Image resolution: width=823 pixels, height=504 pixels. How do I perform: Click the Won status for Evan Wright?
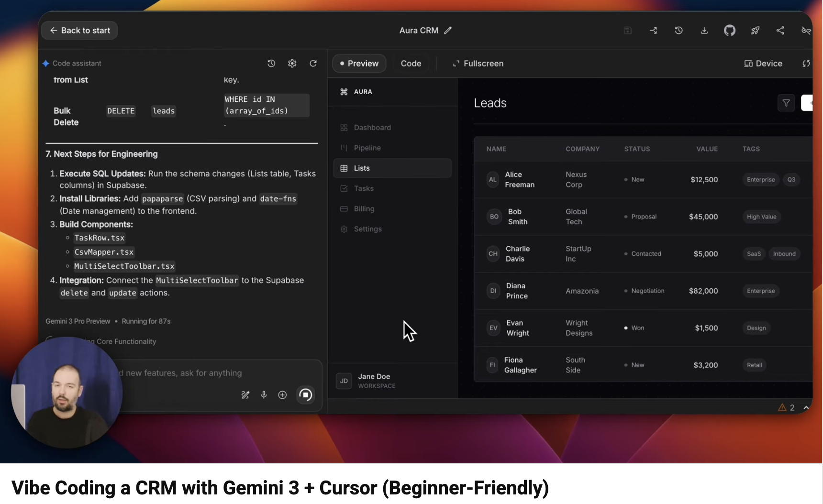coord(634,328)
